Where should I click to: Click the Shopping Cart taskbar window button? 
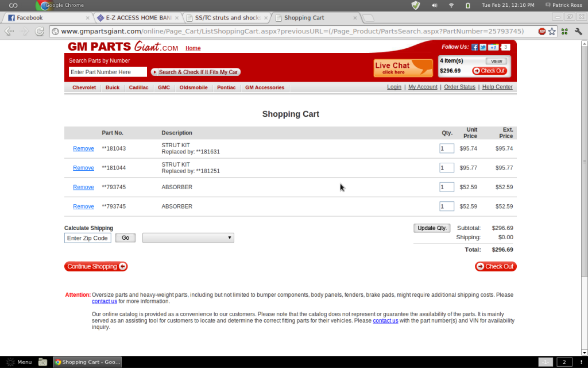pos(87,362)
